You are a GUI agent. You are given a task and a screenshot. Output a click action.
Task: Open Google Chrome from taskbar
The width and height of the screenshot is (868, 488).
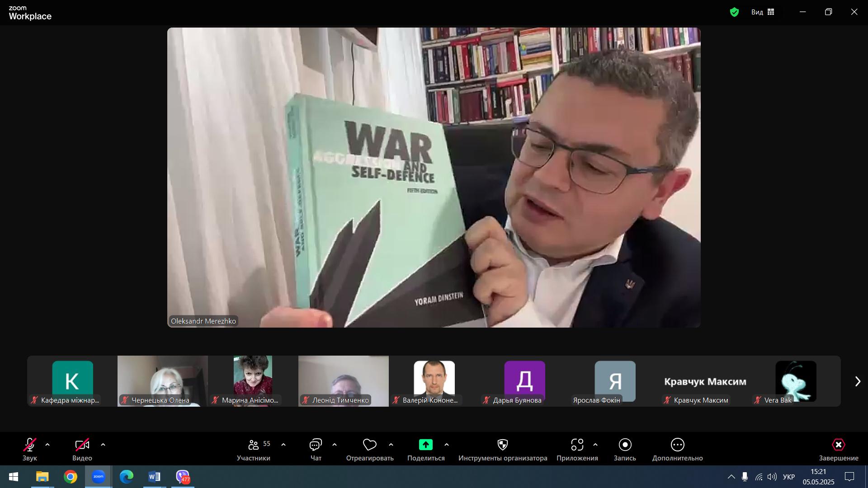click(x=71, y=477)
